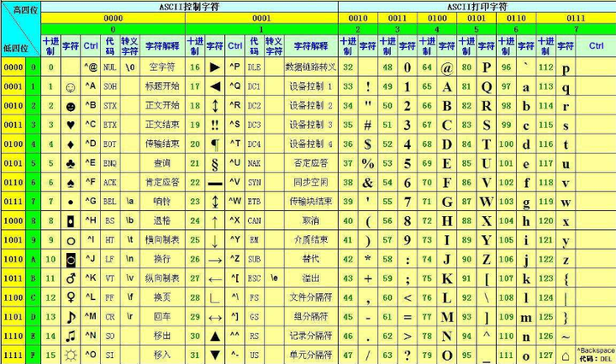Select the left-pointing triangle for decimal 17
Image resolution: width=616 pixels, height=364 pixels.
point(215,86)
